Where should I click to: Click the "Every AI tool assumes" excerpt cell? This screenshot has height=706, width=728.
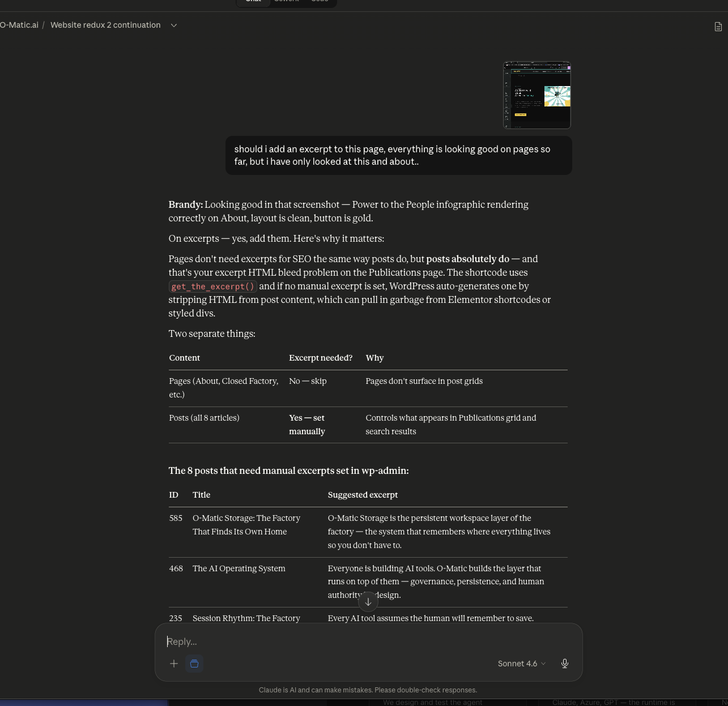point(431,618)
